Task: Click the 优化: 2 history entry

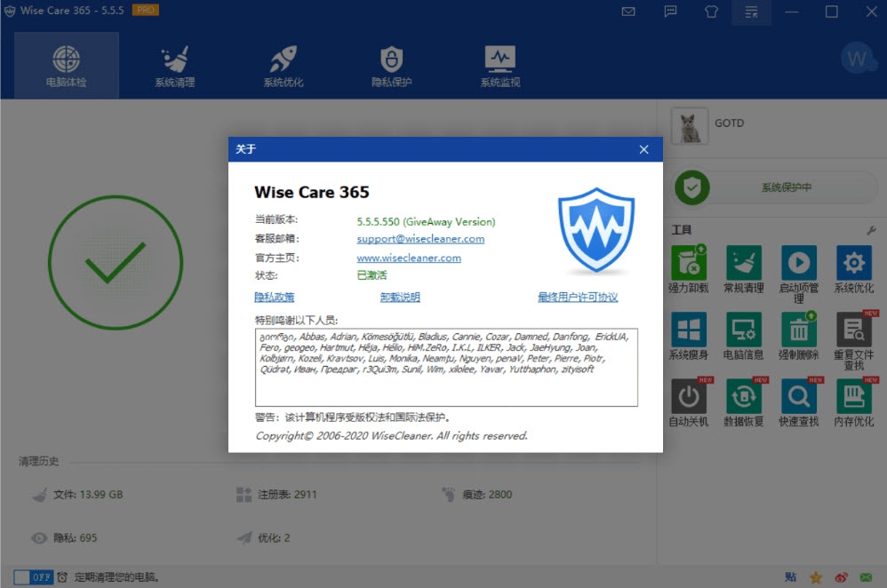Action: pos(264,537)
